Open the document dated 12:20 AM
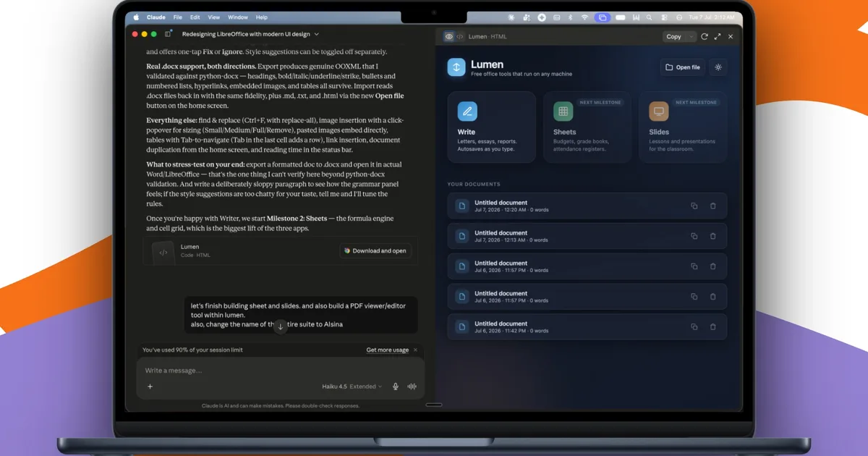Screen dimensions: 868x456 tap(587, 206)
